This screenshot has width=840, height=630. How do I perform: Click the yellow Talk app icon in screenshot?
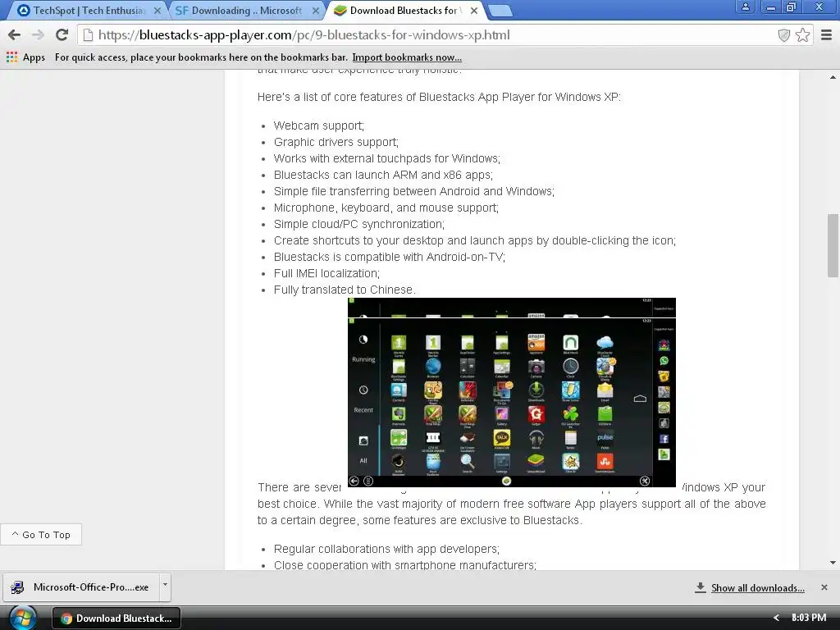click(x=502, y=438)
